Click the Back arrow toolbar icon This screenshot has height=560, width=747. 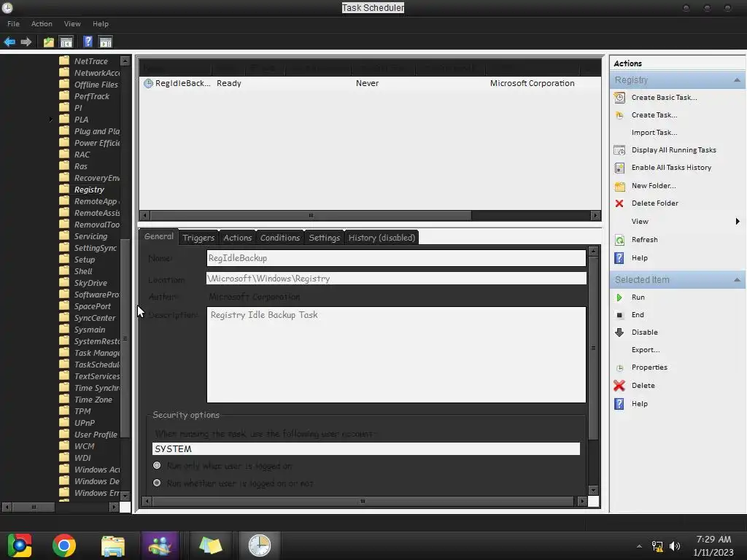coord(9,42)
